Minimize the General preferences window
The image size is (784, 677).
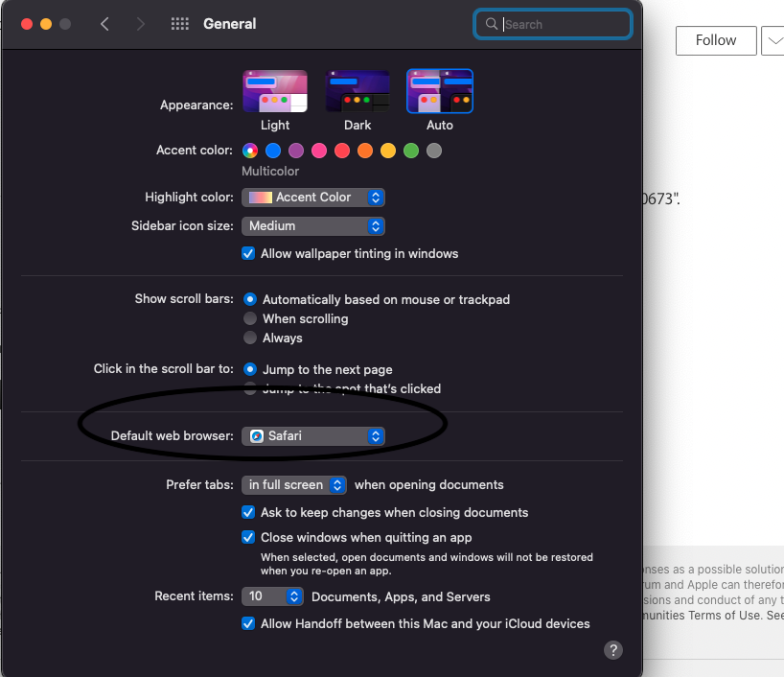tap(46, 24)
